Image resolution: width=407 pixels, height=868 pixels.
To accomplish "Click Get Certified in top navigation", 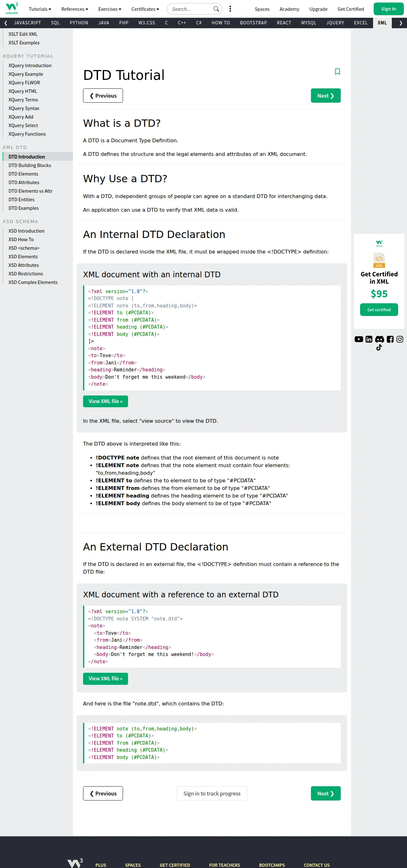I will 351,9.
